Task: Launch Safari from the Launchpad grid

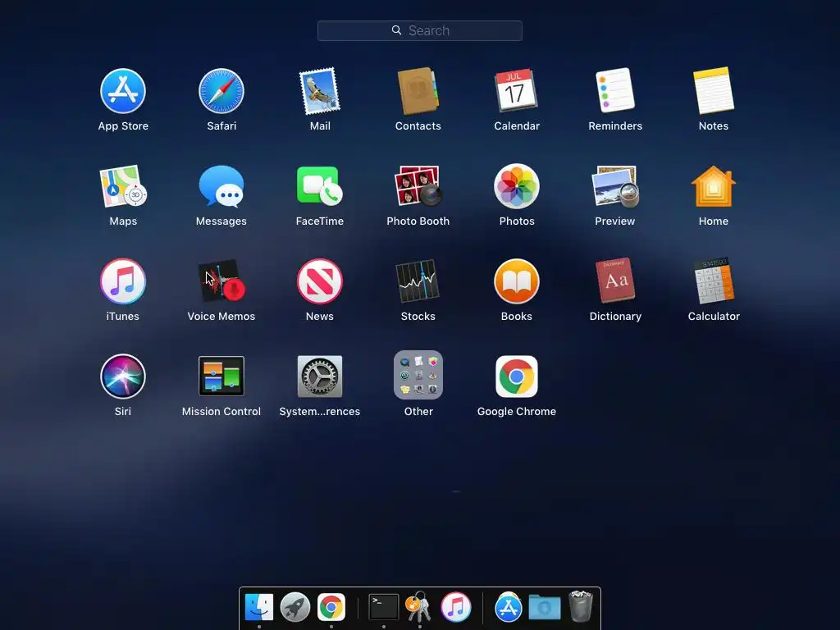Action: [221, 91]
